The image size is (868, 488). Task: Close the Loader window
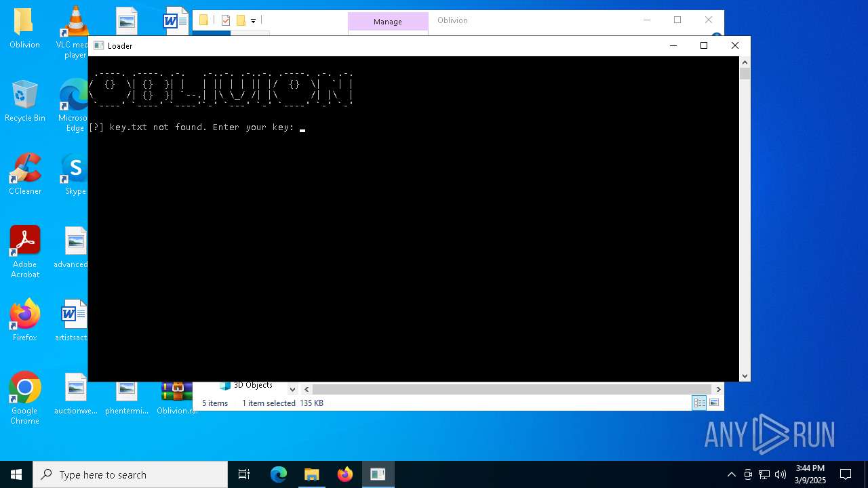pos(735,45)
